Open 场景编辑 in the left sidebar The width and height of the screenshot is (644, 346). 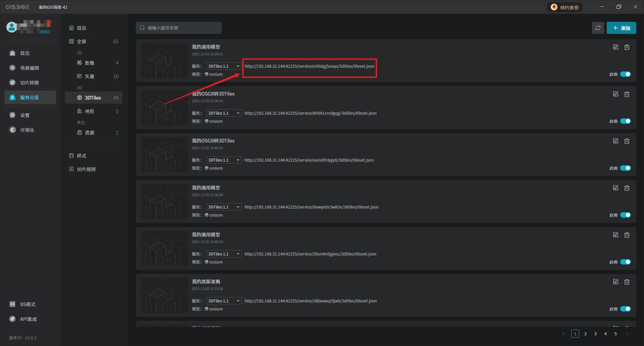click(30, 68)
